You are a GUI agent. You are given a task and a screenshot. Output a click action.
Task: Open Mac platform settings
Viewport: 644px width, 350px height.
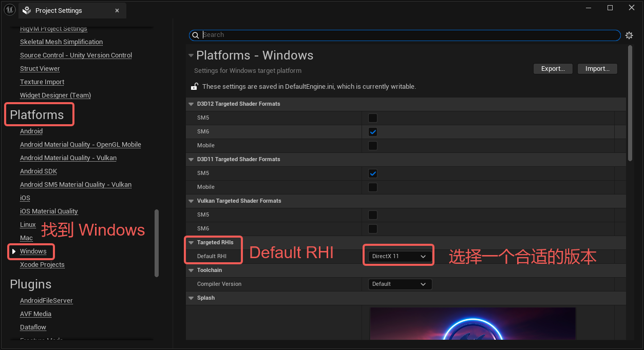point(26,238)
